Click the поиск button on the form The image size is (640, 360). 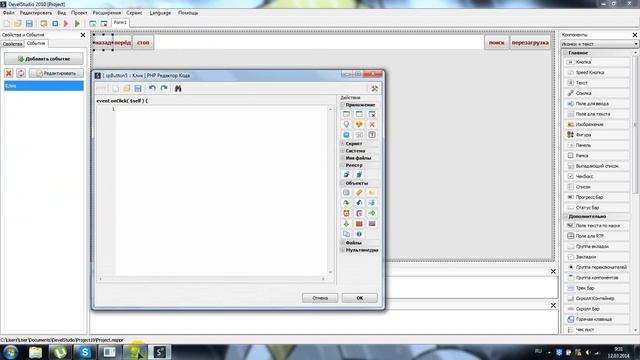click(496, 42)
